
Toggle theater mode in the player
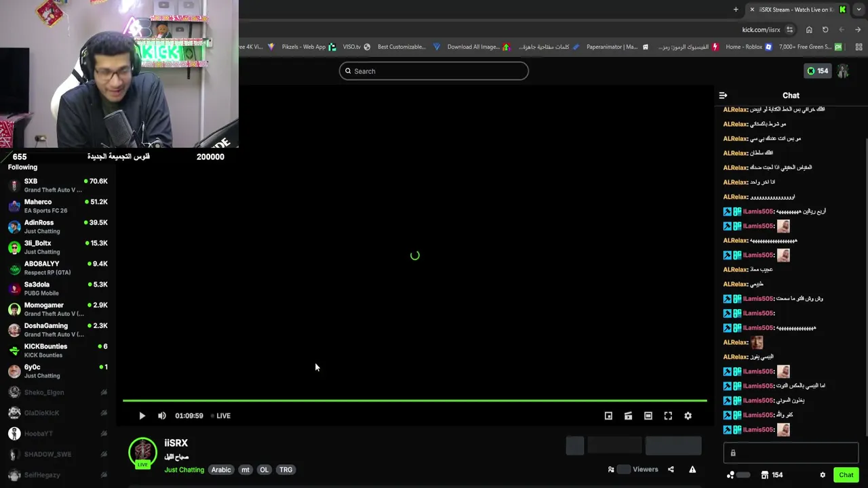pyautogui.click(x=648, y=415)
